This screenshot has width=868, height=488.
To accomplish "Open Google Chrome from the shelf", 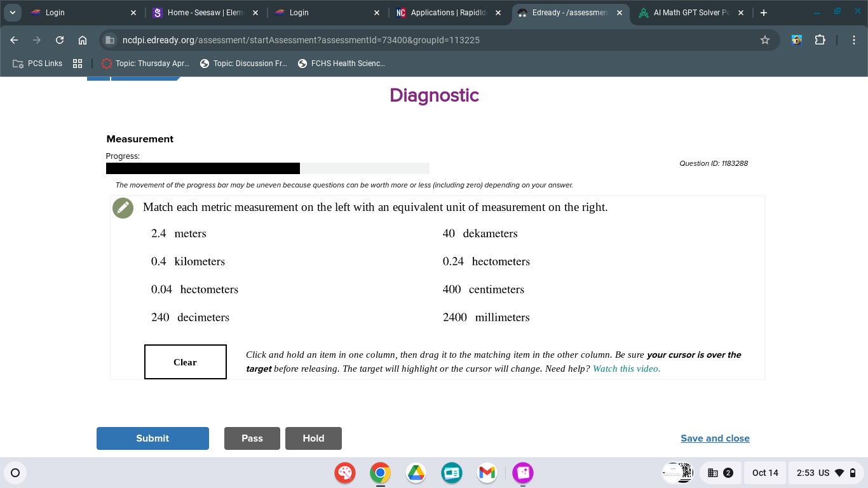I will pos(381,473).
